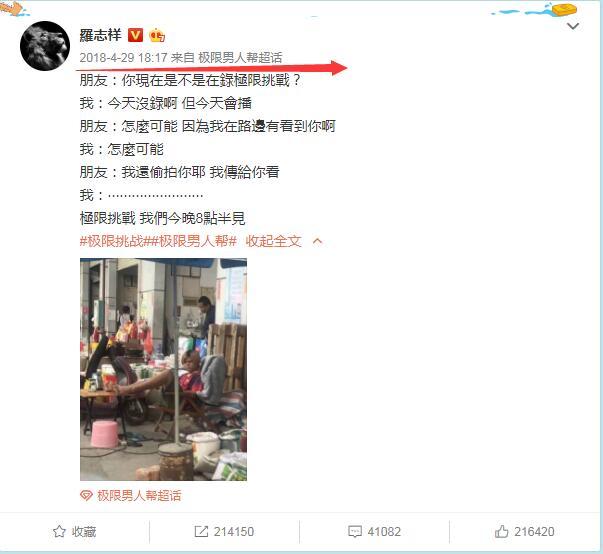This screenshot has width=603, height=554.
Task: Like the post with the thumbs-up icon
Action: (x=501, y=531)
